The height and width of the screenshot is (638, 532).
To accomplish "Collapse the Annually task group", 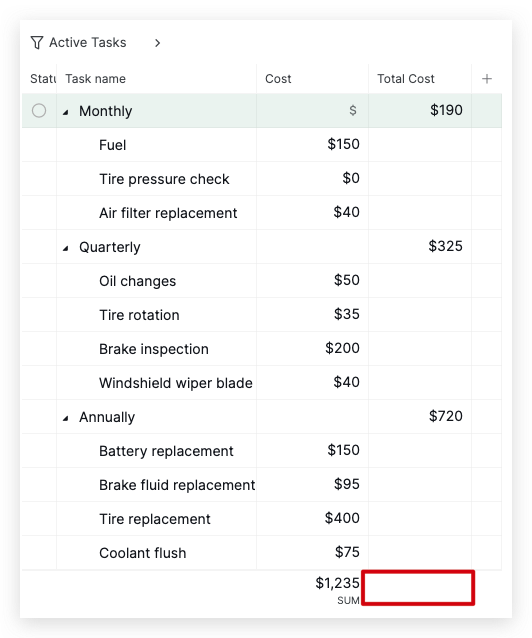I will point(66,418).
